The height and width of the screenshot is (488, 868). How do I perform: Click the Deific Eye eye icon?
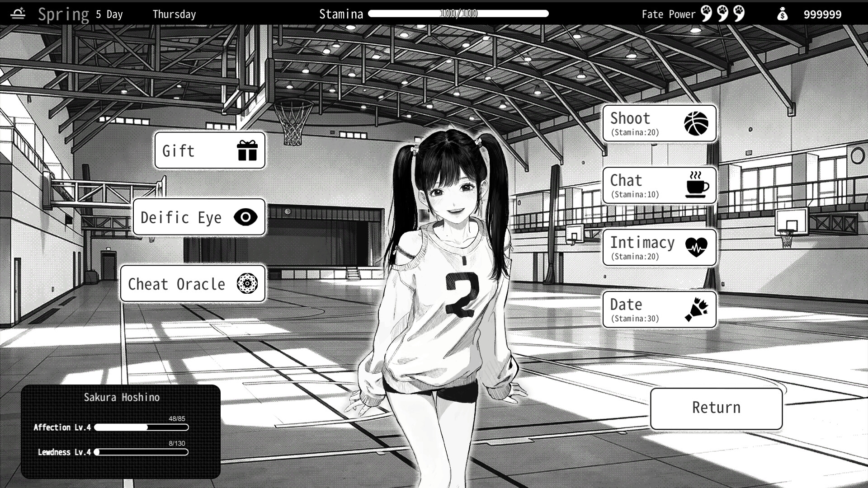(x=245, y=217)
